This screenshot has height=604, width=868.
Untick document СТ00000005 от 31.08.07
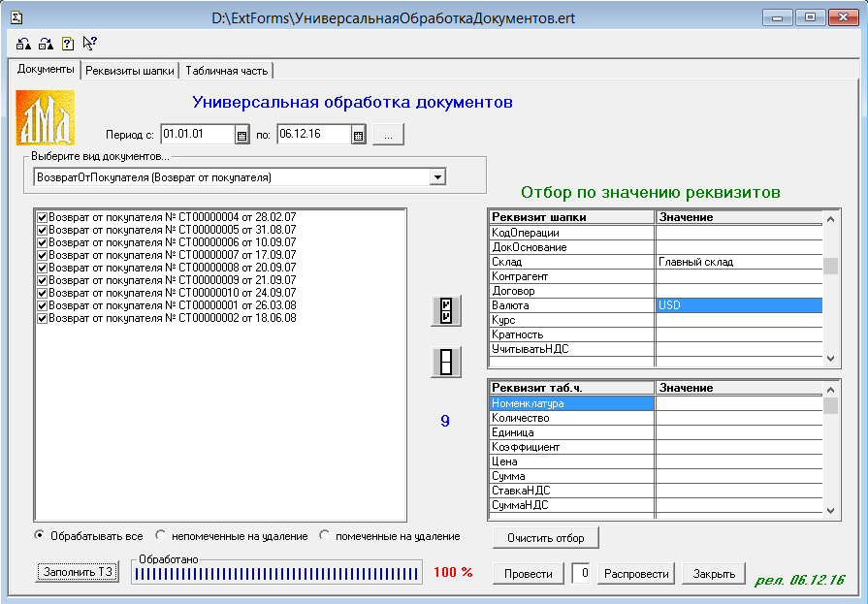(42, 230)
